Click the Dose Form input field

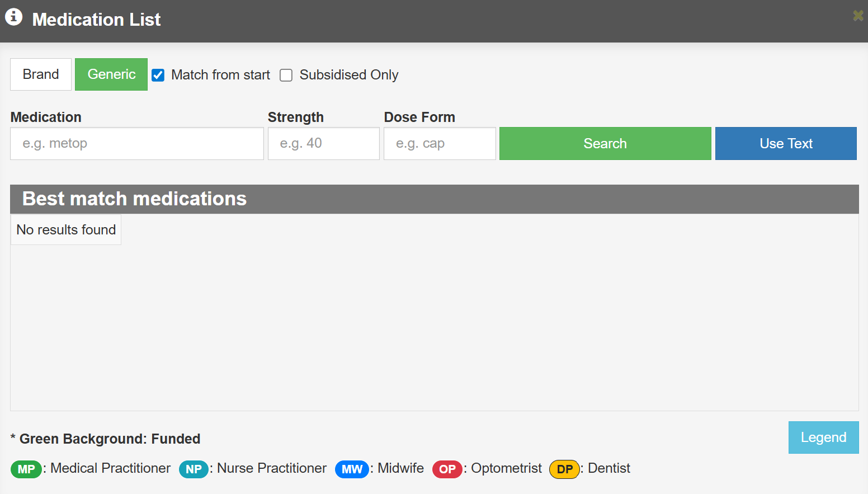coord(440,144)
